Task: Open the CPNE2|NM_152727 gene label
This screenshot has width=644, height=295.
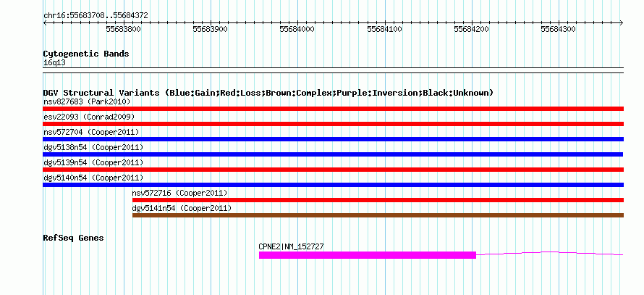Action: point(291,247)
